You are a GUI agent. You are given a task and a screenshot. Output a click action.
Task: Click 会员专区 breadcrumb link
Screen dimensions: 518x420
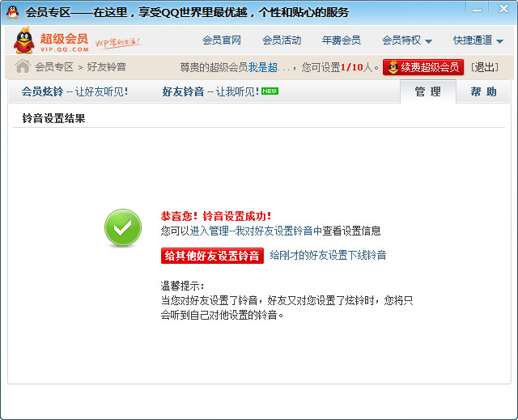click(54, 67)
